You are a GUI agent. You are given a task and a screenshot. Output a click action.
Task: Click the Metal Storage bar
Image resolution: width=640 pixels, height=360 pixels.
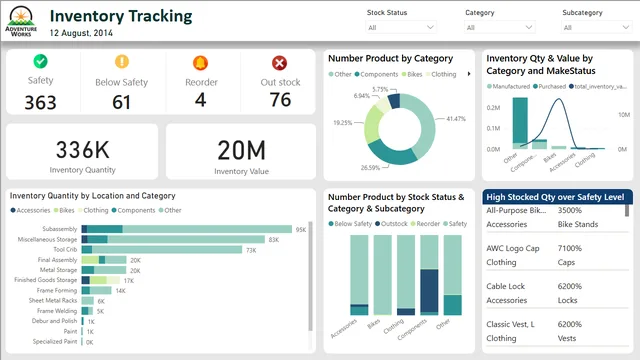coord(104,270)
